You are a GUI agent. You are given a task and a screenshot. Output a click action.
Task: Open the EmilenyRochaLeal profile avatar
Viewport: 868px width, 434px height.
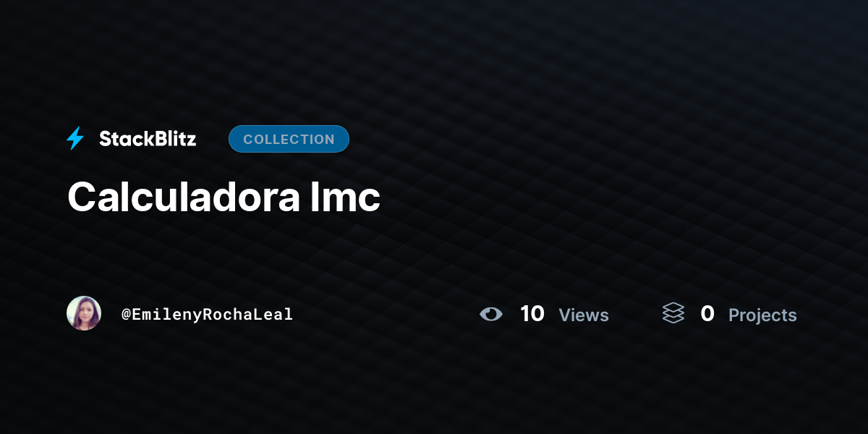tap(84, 313)
